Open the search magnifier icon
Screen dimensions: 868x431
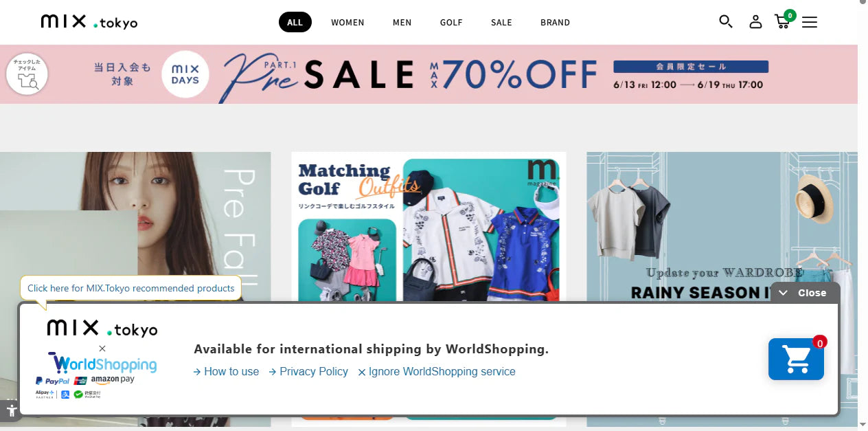[726, 21]
